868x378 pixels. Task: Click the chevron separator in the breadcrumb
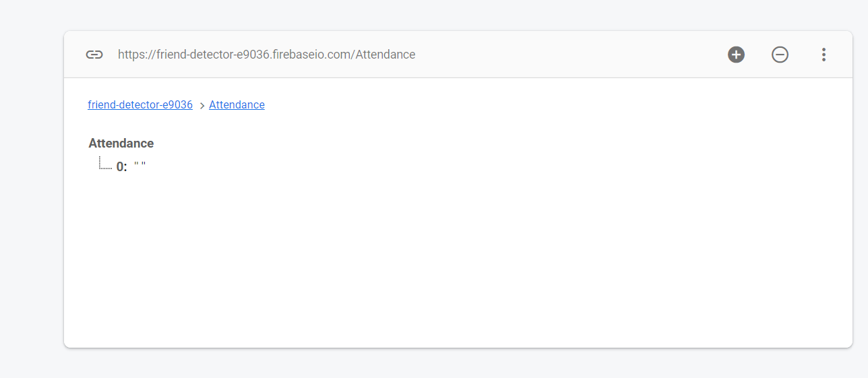pos(202,106)
